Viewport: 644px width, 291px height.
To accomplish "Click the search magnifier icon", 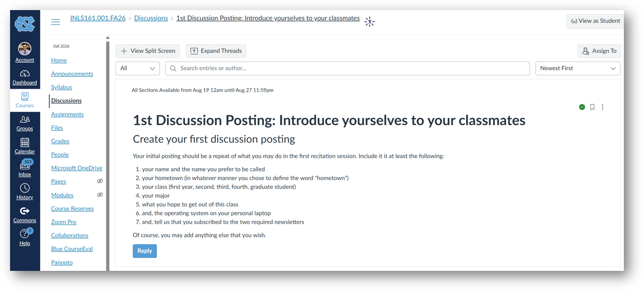I will coord(173,69).
